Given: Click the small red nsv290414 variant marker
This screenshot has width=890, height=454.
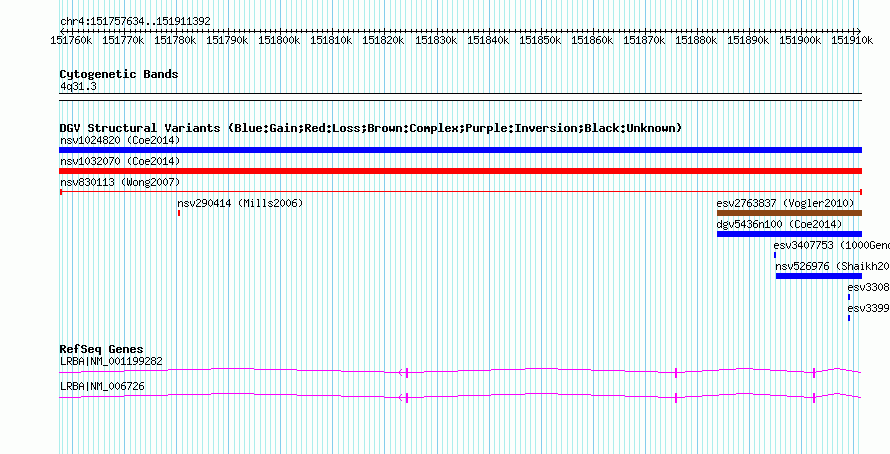Looking at the screenshot, I should coord(179,213).
